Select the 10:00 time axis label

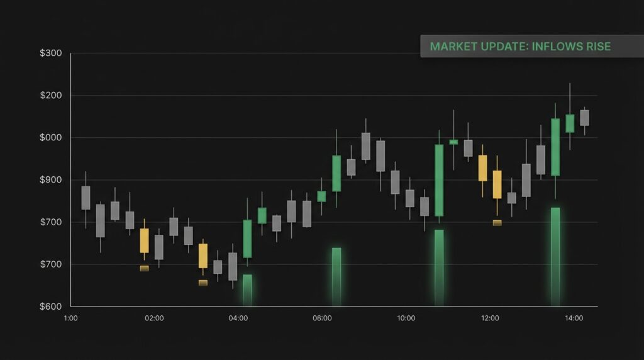(406, 318)
